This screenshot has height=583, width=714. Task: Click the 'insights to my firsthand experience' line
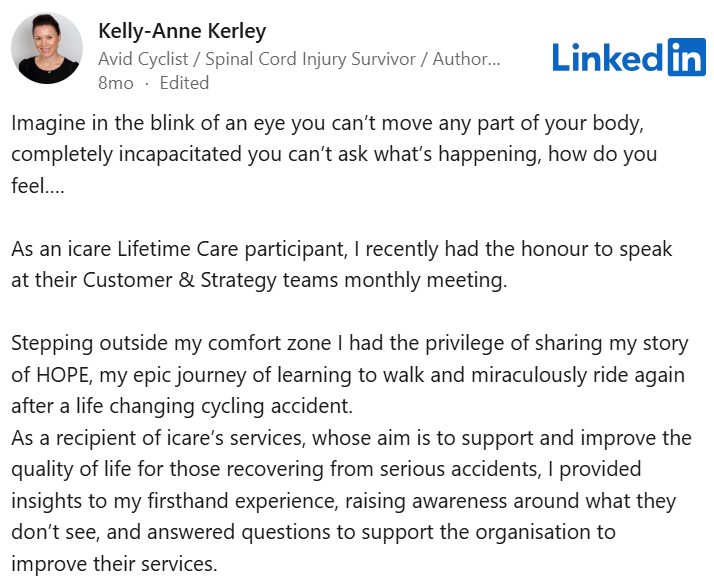point(343,501)
